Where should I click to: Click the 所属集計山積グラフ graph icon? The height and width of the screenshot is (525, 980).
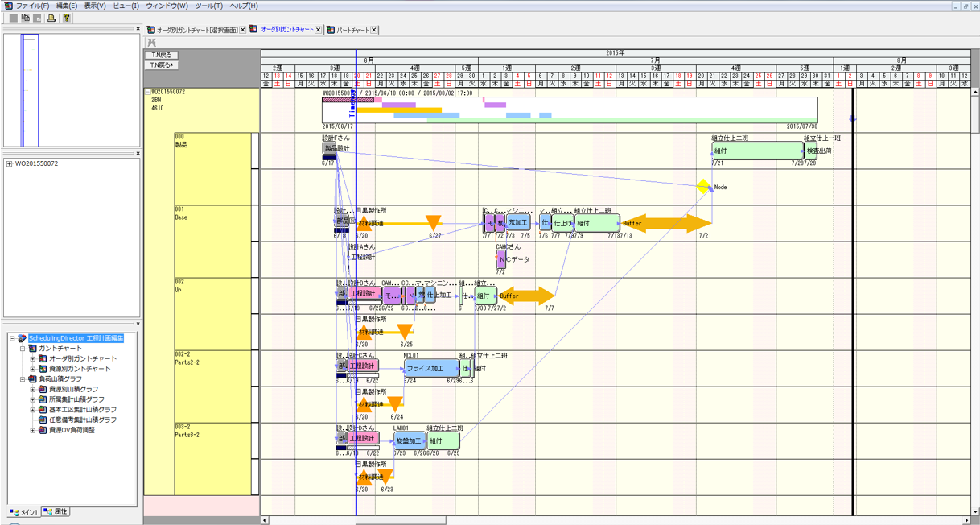pos(42,399)
